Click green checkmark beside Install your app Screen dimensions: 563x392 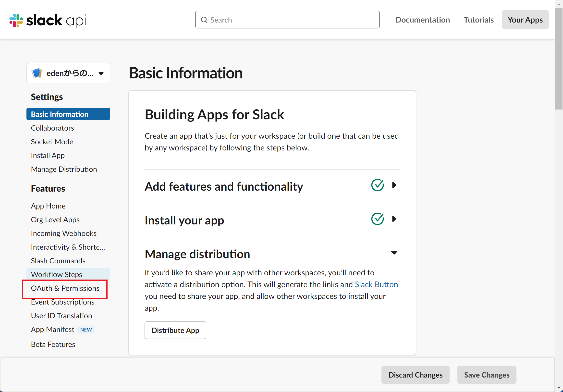tap(377, 219)
